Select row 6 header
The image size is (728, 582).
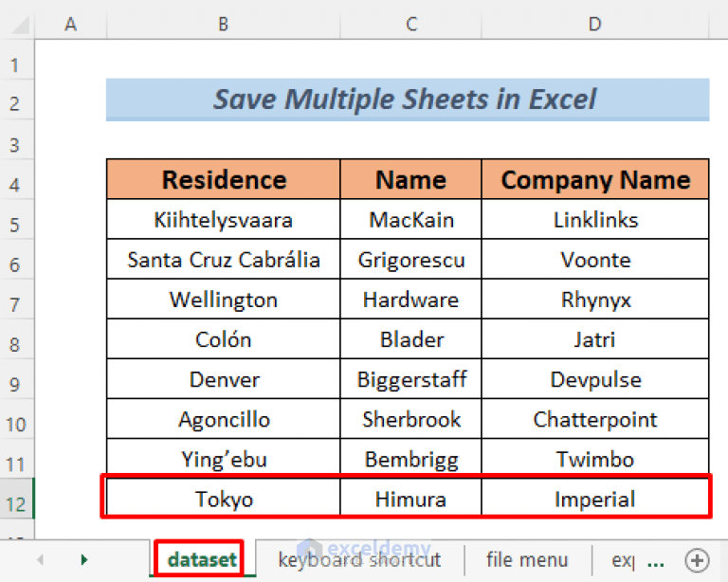click(x=17, y=260)
